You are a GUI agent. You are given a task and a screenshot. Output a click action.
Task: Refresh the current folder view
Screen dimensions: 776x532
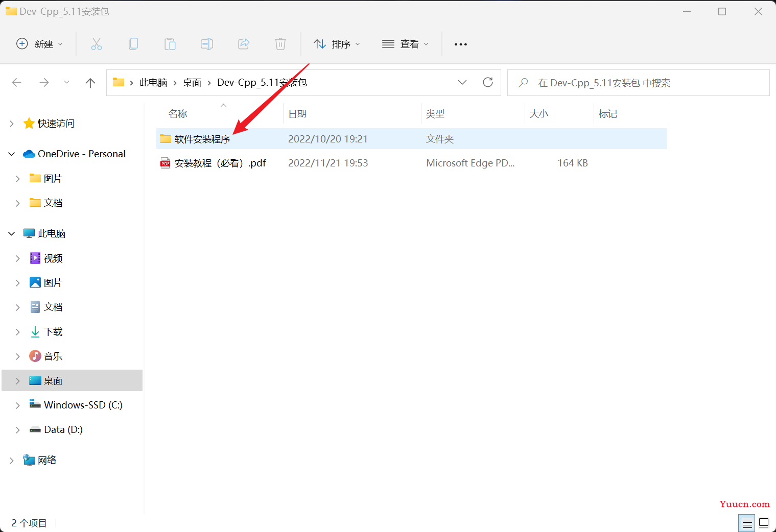tap(488, 82)
